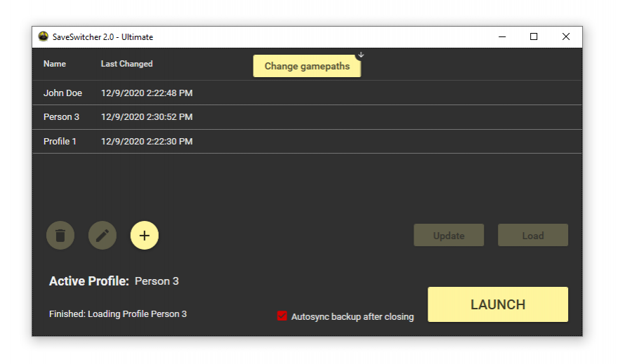Screen dimensions: 618x364
Task: Minimize the SaveSwitcher window
Action: tap(502, 37)
